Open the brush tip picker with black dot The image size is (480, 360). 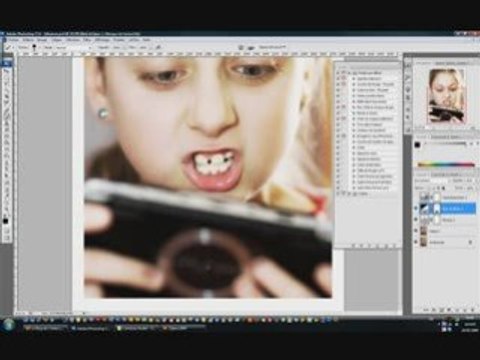(x=34, y=48)
